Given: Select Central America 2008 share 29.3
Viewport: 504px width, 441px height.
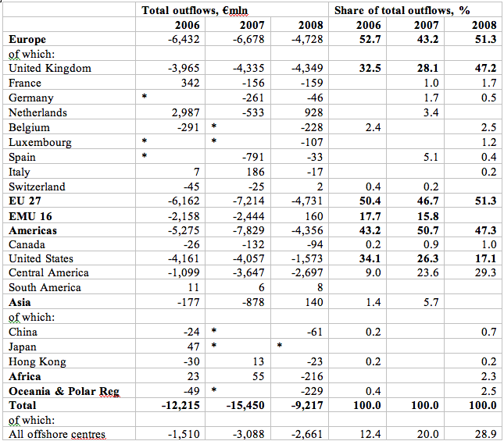Looking at the screenshot, I should 486,272.
